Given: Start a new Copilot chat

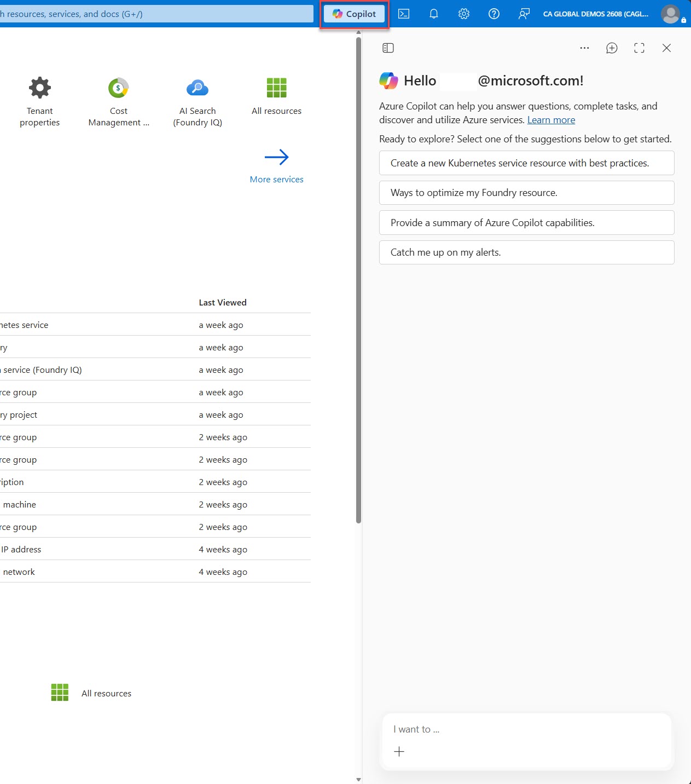Looking at the screenshot, I should coord(612,48).
